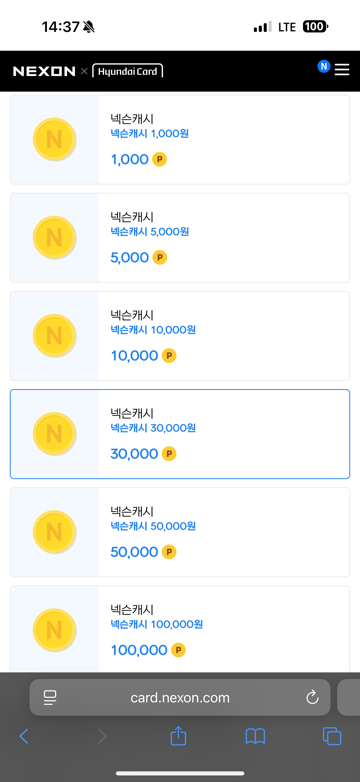Select the 넥슨캐시 5,000원 card
Screen dimensions: 360x782
coord(180,238)
